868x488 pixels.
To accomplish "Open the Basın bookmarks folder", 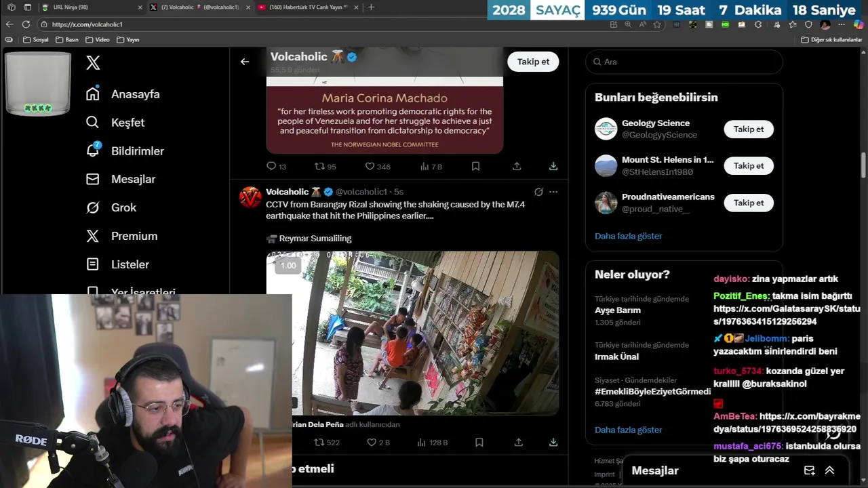I will click(67, 39).
